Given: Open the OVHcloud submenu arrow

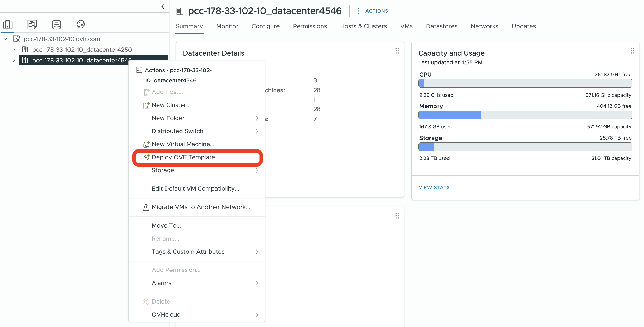Looking at the screenshot, I should (x=257, y=315).
